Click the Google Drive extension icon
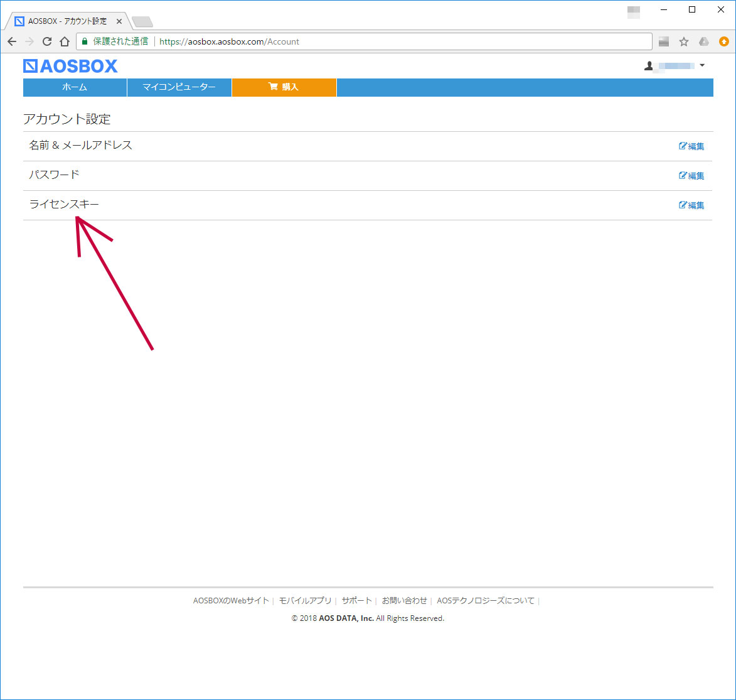This screenshot has height=700, width=736. 703,42
